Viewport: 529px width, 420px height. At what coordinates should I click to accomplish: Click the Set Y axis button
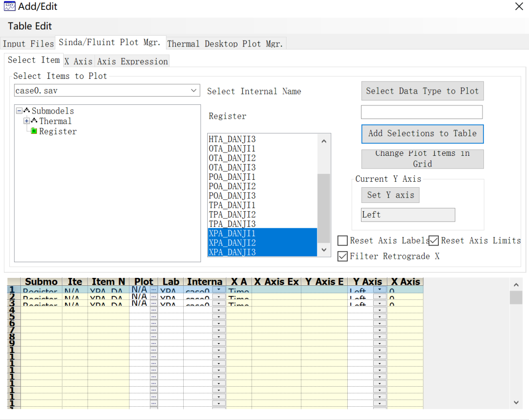coord(390,195)
